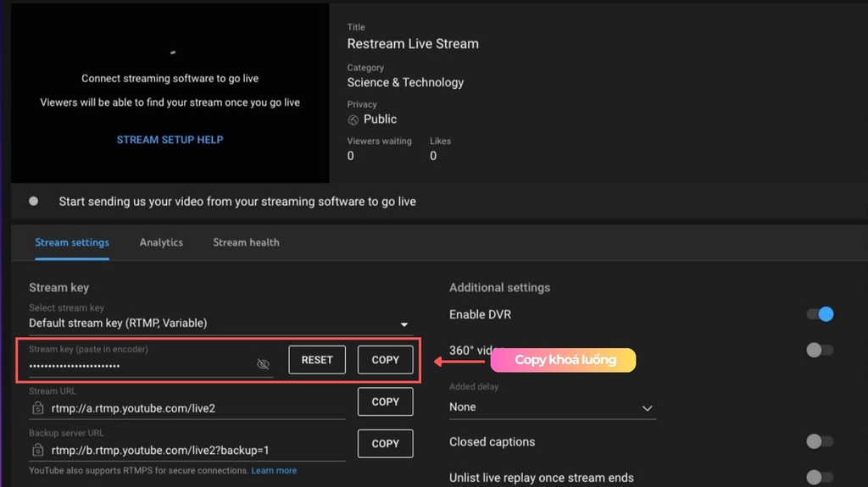Click the Restream Live Stream title text
The height and width of the screenshot is (487, 868).
pyautogui.click(x=413, y=44)
